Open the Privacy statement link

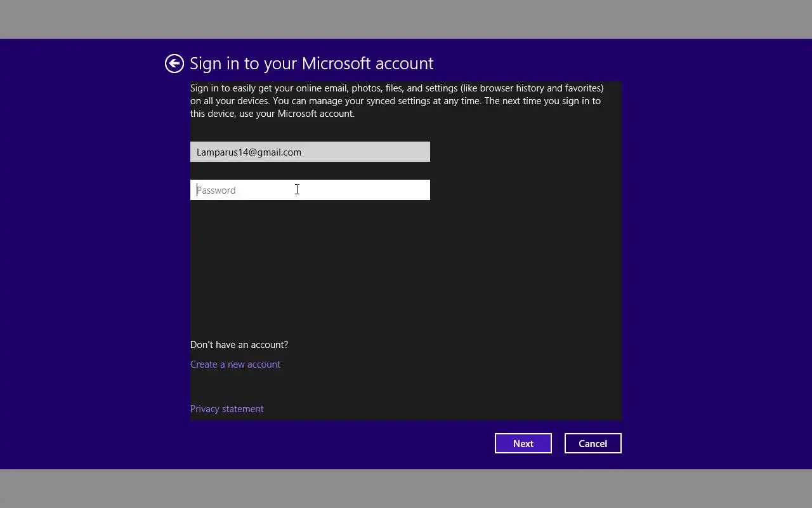(227, 409)
